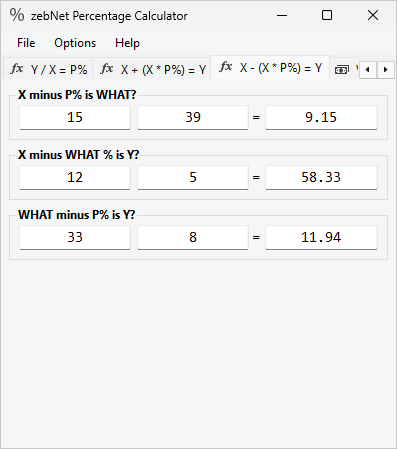Click the fx icon on X - (X * P%) tab

point(226,67)
